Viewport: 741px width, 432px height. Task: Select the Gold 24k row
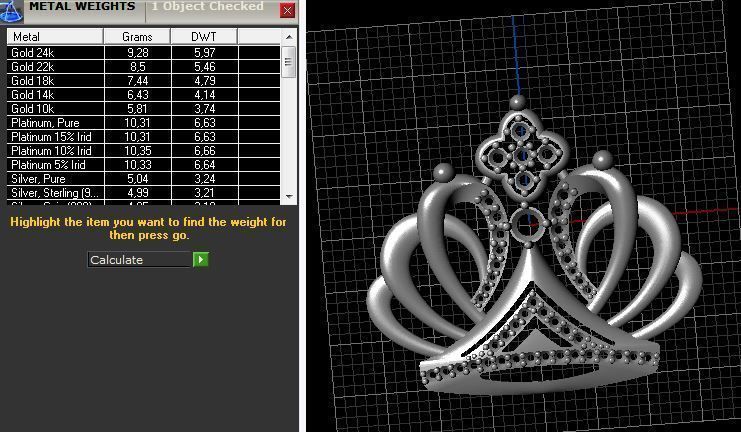(x=144, y=52)
